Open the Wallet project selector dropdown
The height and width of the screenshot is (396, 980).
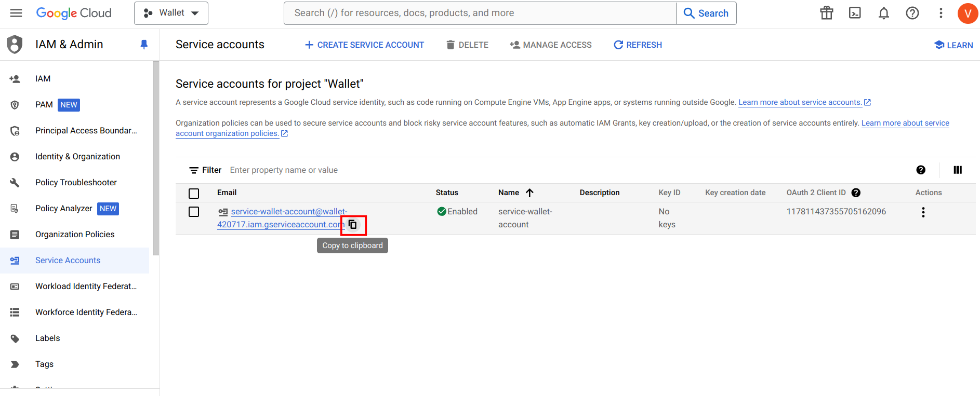pos(171,13)
